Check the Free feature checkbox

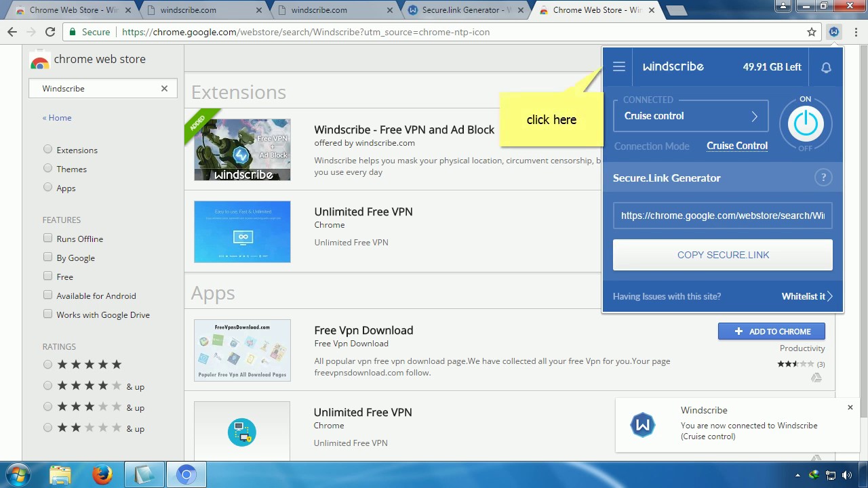(x=47, y=276)
